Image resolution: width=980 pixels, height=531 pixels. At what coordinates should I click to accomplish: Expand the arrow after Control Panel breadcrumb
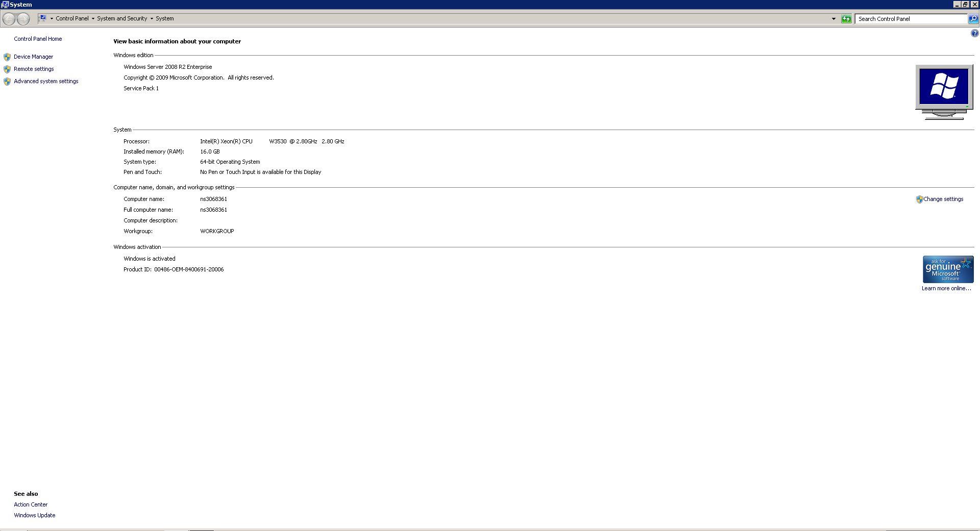click(x=93, y=18)
